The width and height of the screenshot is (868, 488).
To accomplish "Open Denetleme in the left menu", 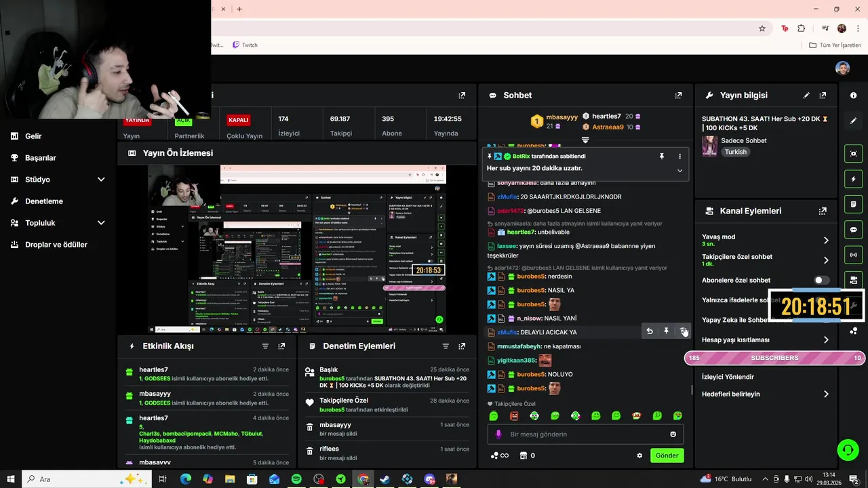I will pos(44,201).
